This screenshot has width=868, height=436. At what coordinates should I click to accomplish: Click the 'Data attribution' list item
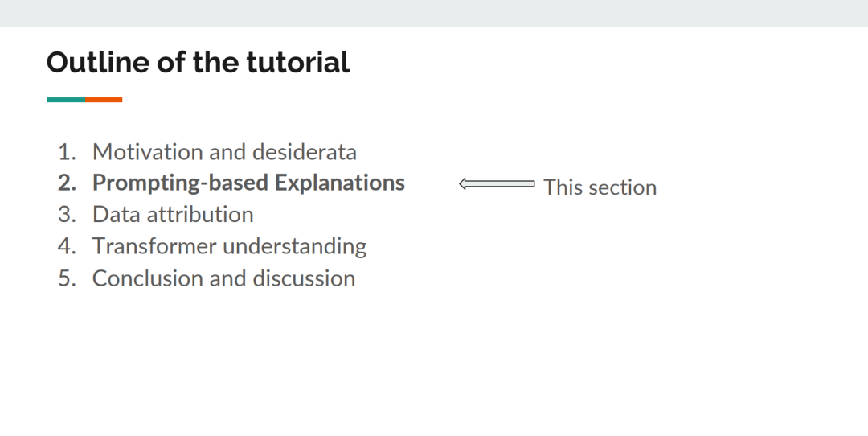click(x=173, y=215)
